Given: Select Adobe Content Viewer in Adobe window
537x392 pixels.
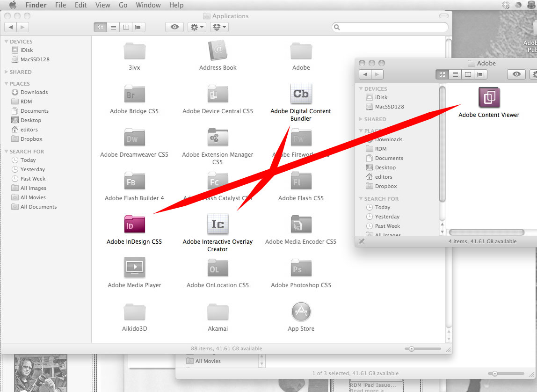Looking at the screenshot, I should click(x=489, y=98).
